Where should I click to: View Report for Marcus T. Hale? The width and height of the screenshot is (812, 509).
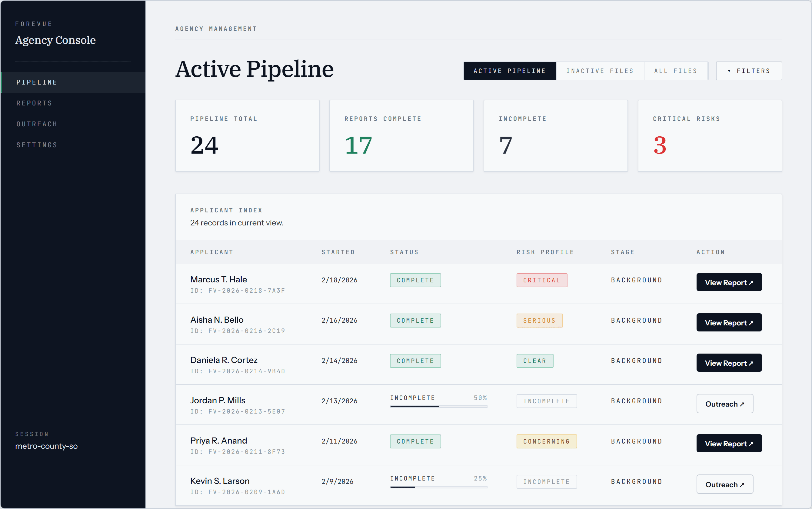point(729,282)
